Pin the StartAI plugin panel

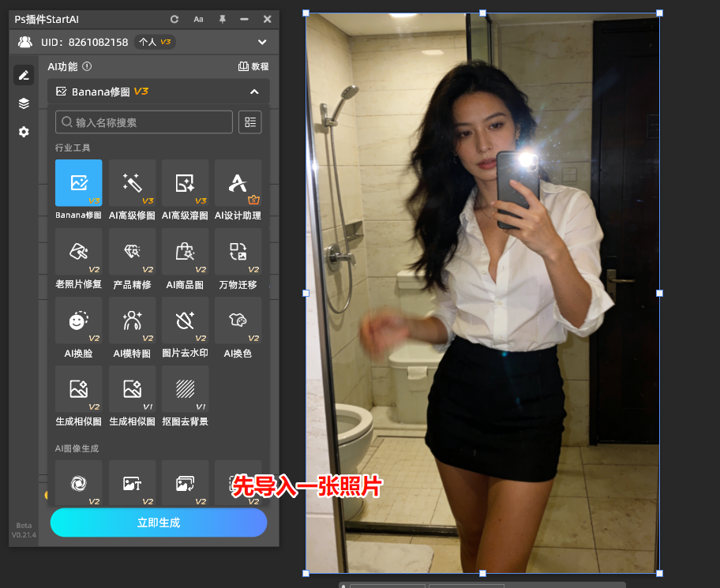222,19
